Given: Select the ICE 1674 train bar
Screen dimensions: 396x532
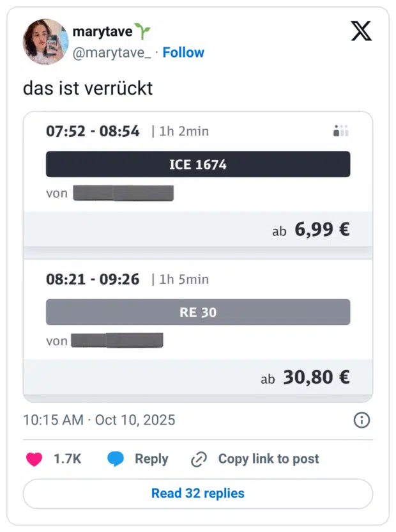Looking at the screenshot, I should click(x=198, y=164).
